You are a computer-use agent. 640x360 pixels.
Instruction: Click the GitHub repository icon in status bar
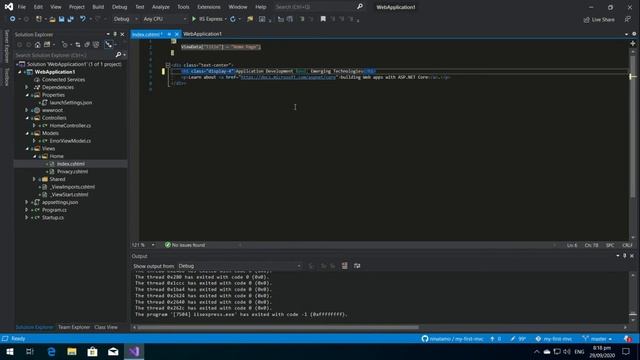coord(425,339)
